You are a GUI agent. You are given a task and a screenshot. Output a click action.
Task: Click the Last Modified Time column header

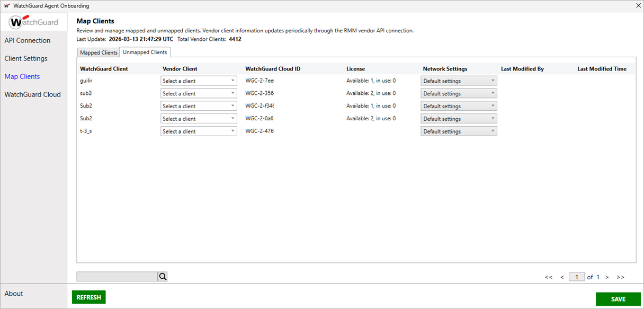602,69
